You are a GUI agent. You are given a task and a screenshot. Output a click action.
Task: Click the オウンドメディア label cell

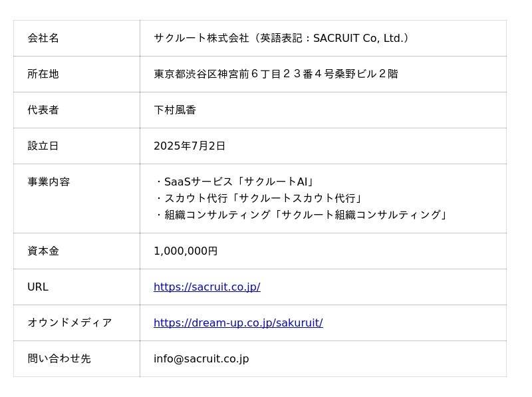click(70, 323)
